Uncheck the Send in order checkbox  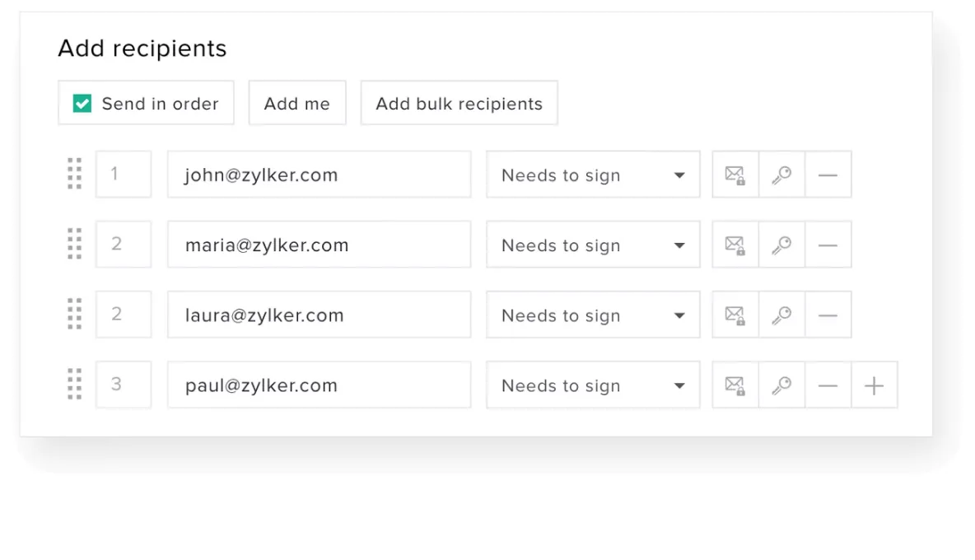click(82, 103)
